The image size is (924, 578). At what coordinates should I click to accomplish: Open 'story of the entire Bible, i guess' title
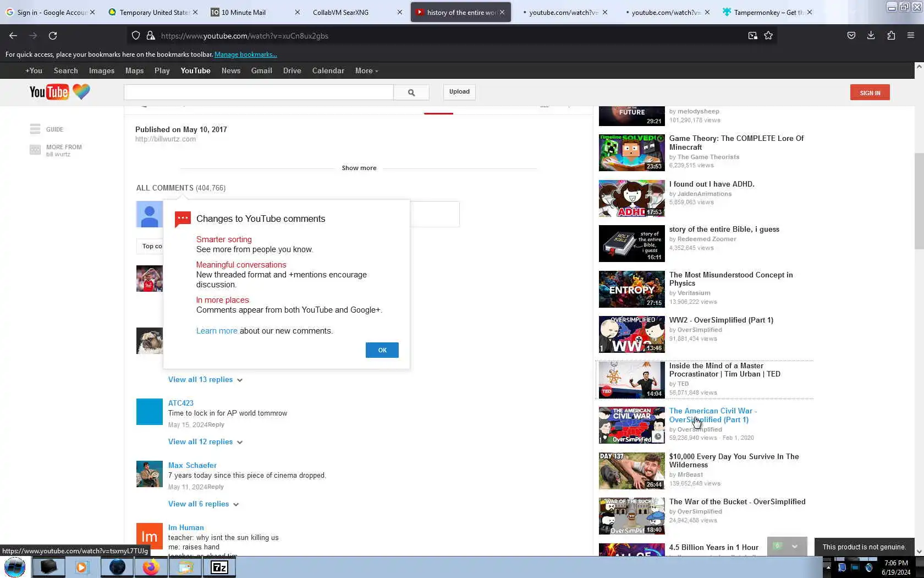tap(724, 230)
